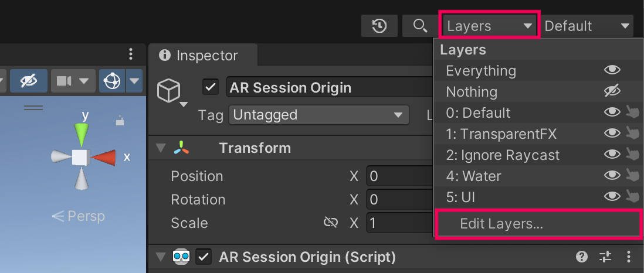Click the red X axis gizmo cone
The image size is (644, 273).
point(104,157)
